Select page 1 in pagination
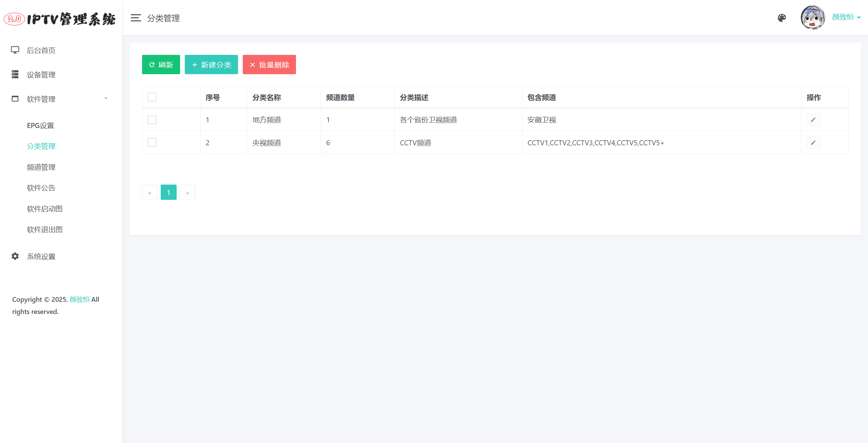Image resolution: width=868 pixels, height=443 pixels. coord(169,192)
